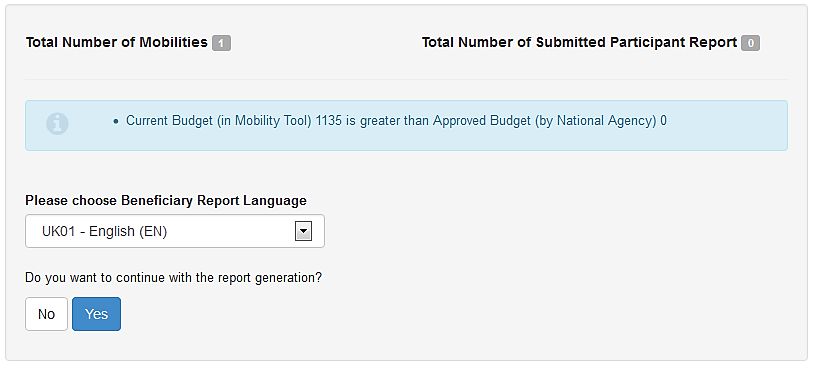Click the Please choose Beneficiary Report Language label
This screenshot has height=366, width=813.
pos(166,201)
